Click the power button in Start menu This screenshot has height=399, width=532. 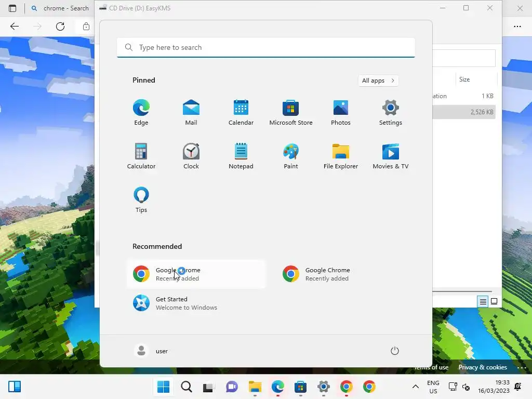point(395,351)
